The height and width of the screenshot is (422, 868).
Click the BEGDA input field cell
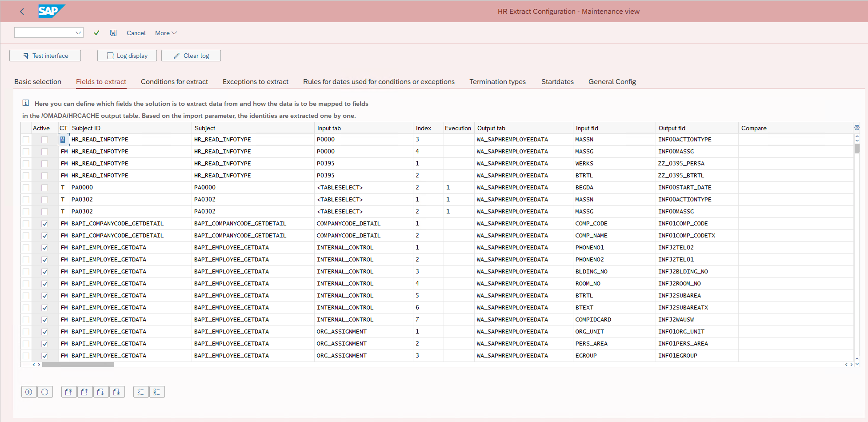point(614,188)
